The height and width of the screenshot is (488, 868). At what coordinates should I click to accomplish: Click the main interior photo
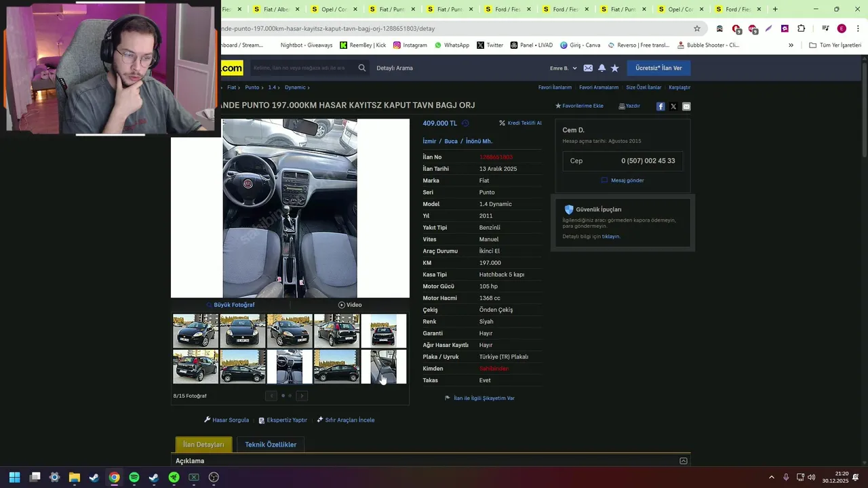(x=290, y=208)
